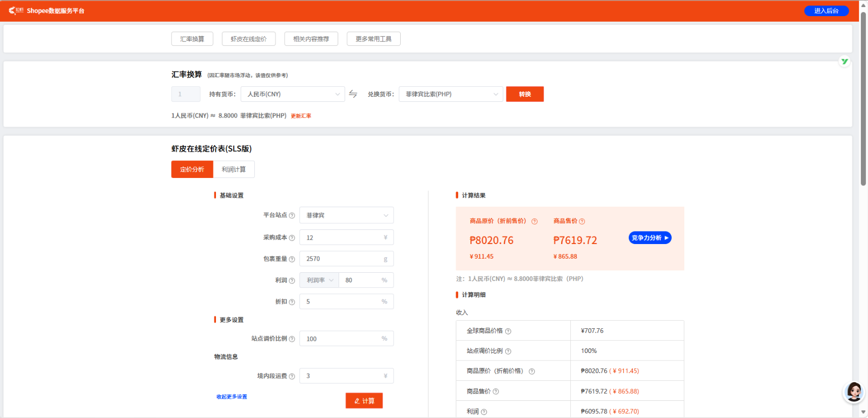Click the swap currencies arrows icon
The image size is (868, 418).
pos(353,94)
